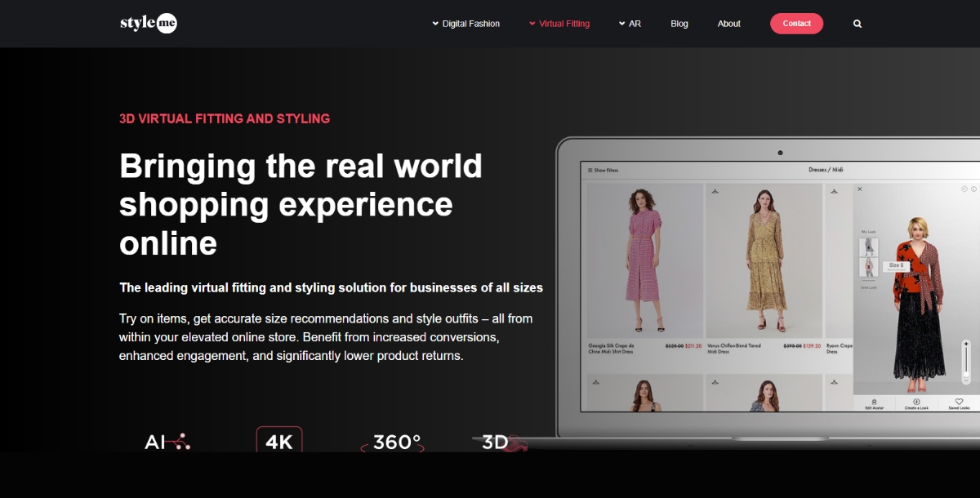980x498 pixels.
Task: Click 'The leading virtual fitting and styling solution' subtitle
Action: point(331,287)
